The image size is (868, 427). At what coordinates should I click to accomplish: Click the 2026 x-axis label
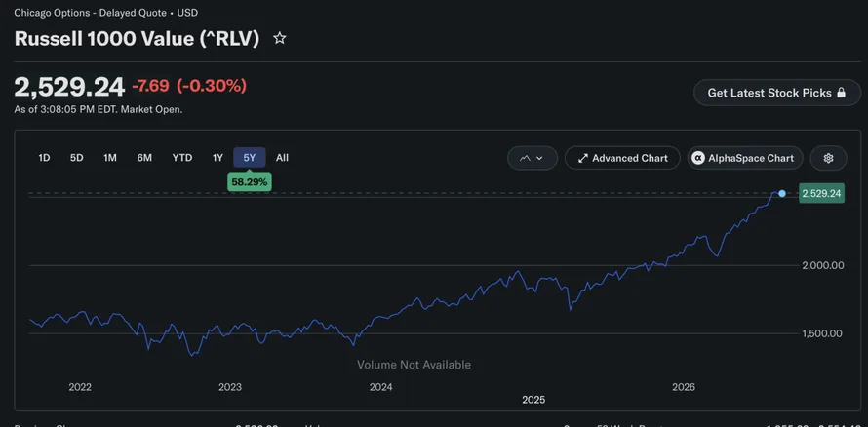(684, 387)
